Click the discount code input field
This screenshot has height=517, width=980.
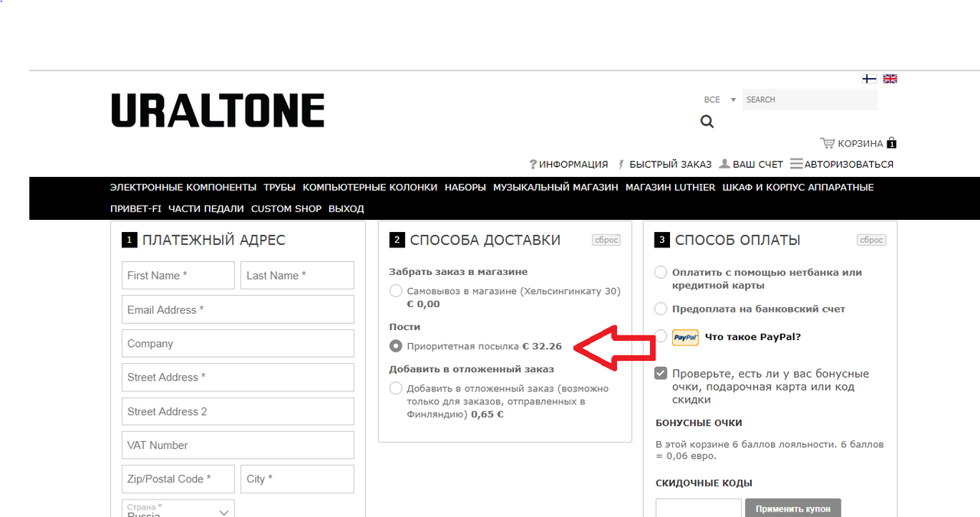(x=698, y=509)
